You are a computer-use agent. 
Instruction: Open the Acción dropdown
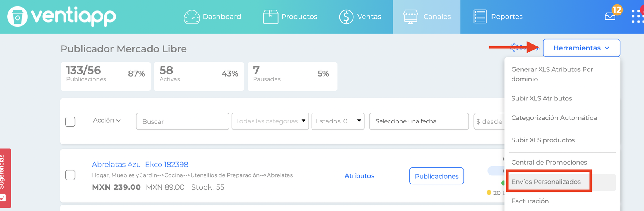[107, 120]
